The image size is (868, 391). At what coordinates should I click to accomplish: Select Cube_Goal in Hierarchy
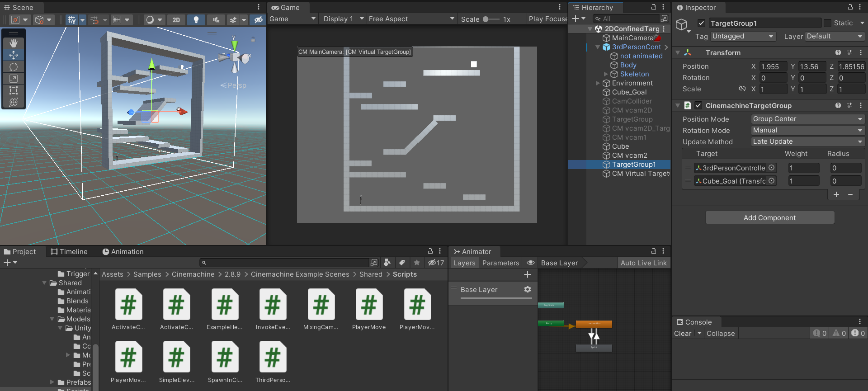tap(629, 92)
